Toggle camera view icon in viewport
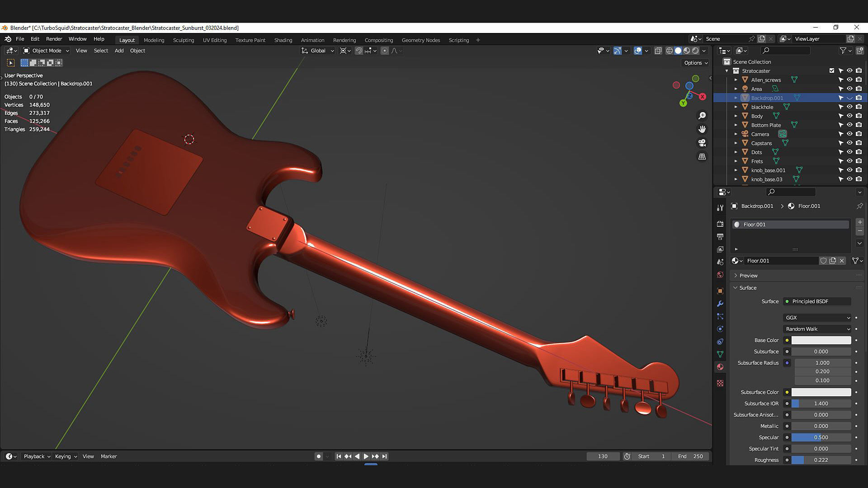 pos(702,143)
